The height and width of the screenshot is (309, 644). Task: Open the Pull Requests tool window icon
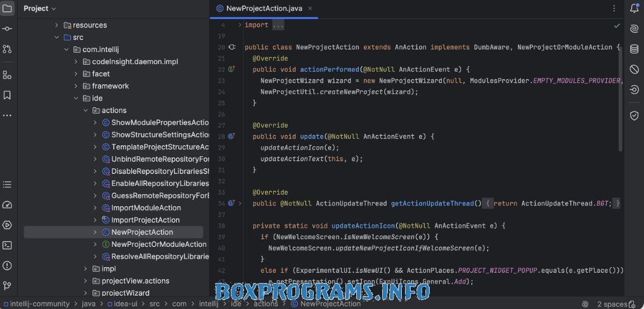tap(7, 49)
